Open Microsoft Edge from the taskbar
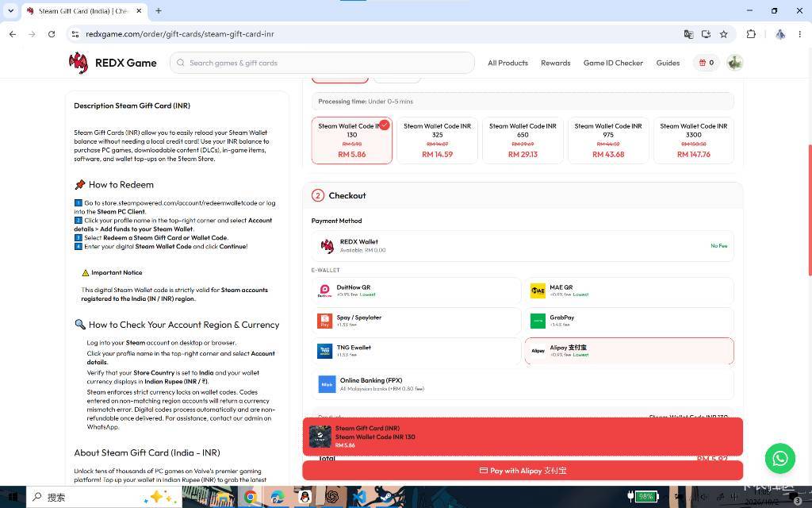Image resolution: width=812 pixels, height=508 pixels. [278, 497]
